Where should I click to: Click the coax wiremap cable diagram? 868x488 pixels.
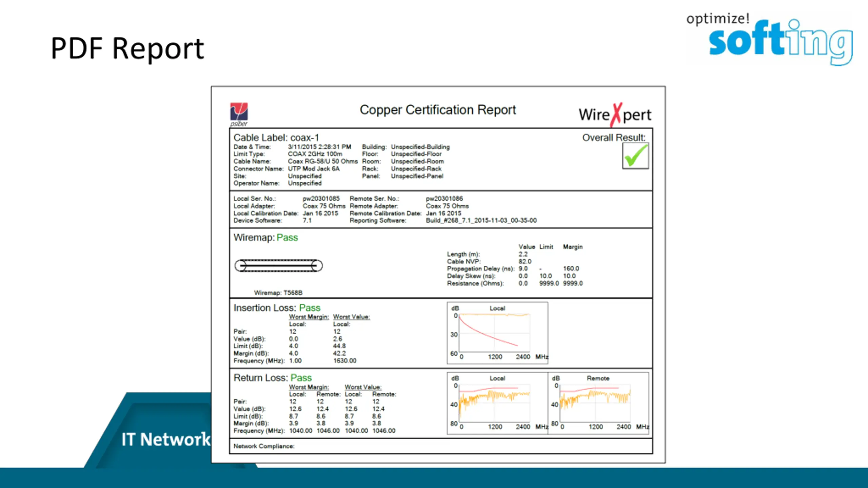coord(278,266)
